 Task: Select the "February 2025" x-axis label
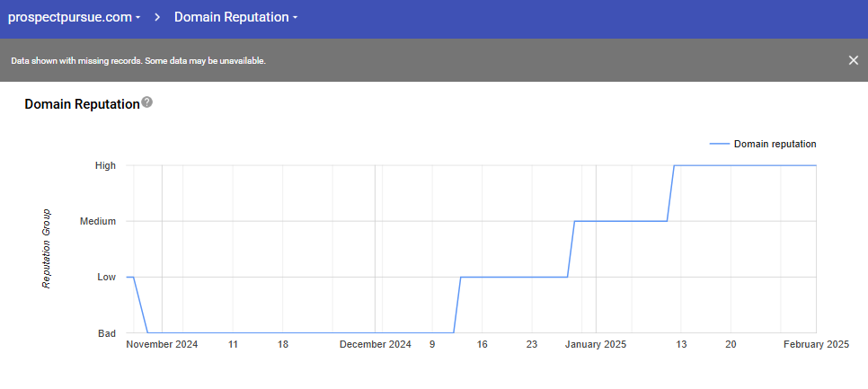click(x=816, y=344)
